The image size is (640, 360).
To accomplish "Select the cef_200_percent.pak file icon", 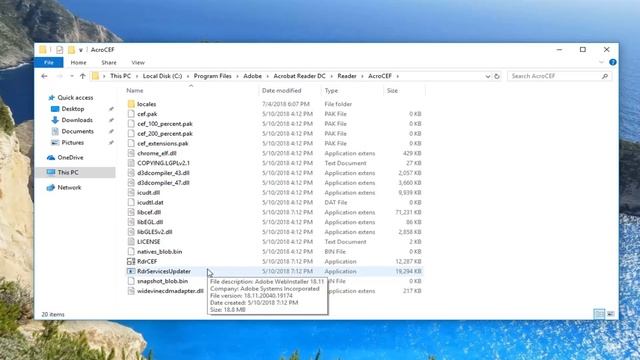I will tap(131, 133).
